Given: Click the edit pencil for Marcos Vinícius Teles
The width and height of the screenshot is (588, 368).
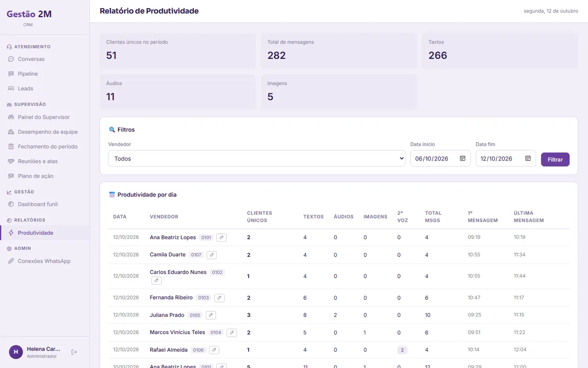Looking at the screenshot, I should (232, 333).
